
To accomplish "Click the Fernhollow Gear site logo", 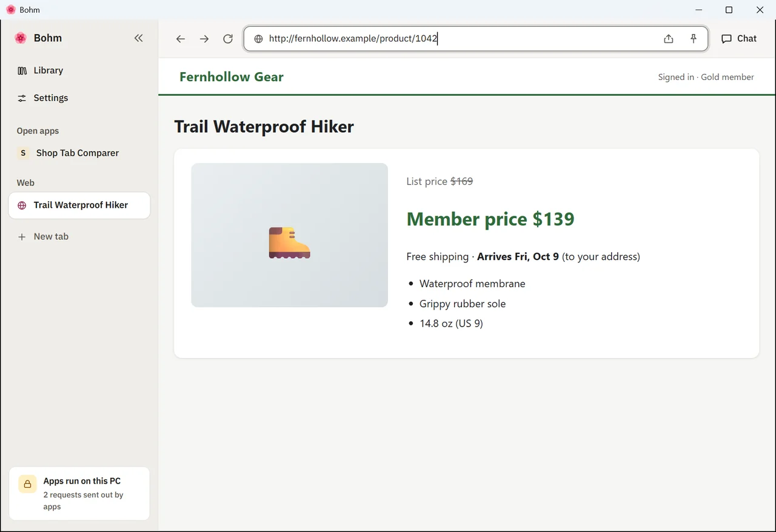I will point(232,77).
